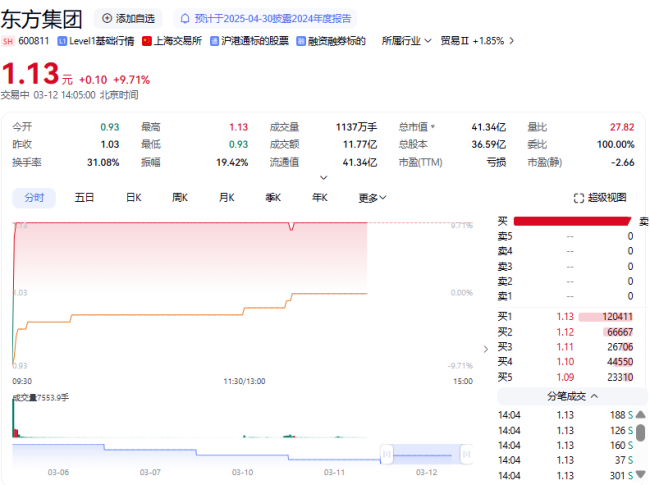Click the trades list down arrow
650x485 pixels.
point(640,474)
